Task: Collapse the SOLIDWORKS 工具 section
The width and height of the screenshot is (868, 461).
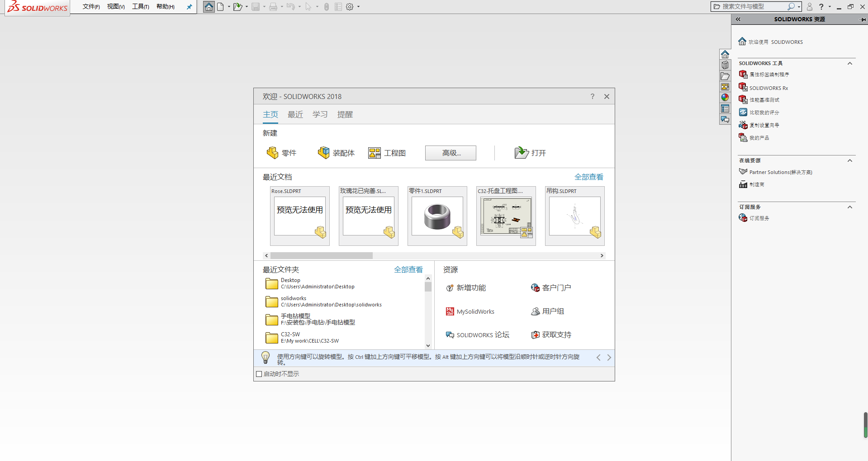Action: click(x=849, y=63)
